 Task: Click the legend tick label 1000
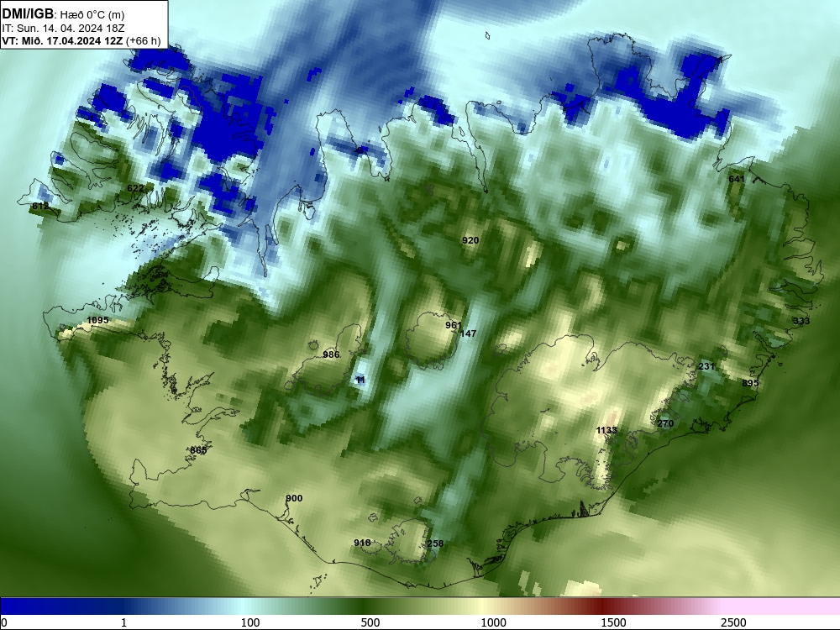(493, 622)
